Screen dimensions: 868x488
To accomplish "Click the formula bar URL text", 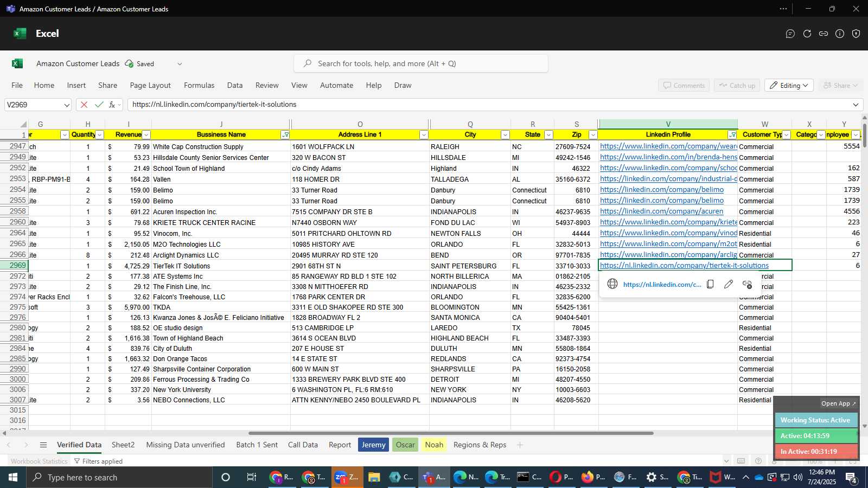I will tap(214, 105).
